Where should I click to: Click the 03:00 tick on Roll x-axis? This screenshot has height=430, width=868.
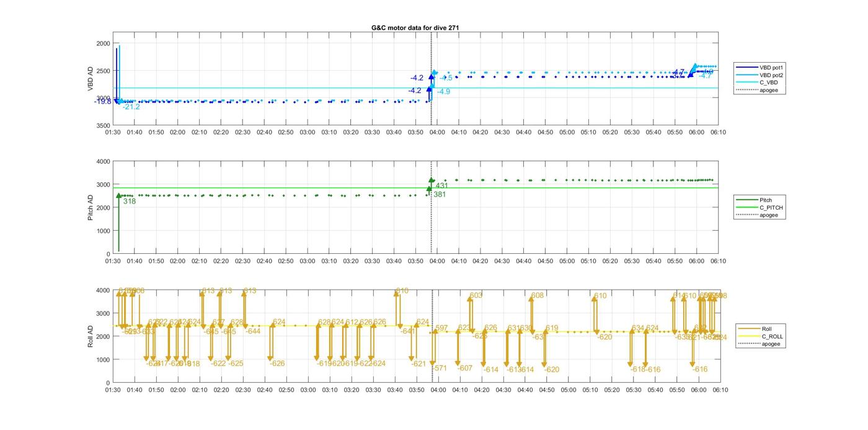pos(308,390)
